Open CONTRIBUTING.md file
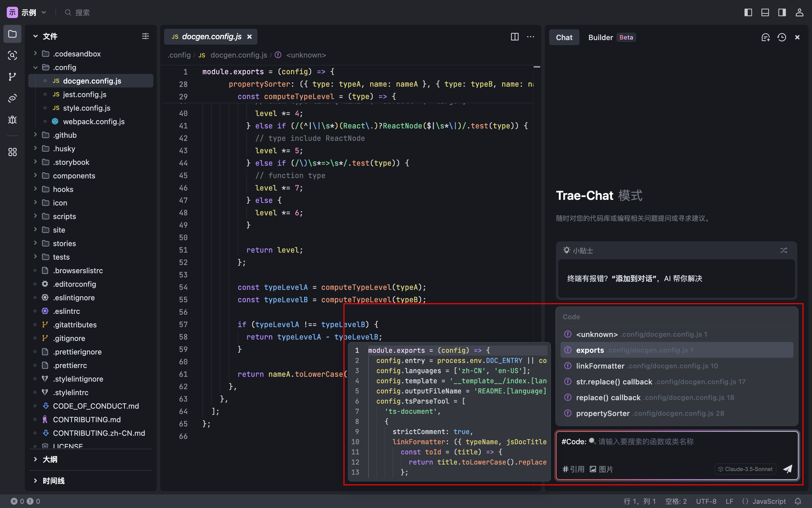The width and height of the screenshot is (812, 508). (x=91, y=419)
